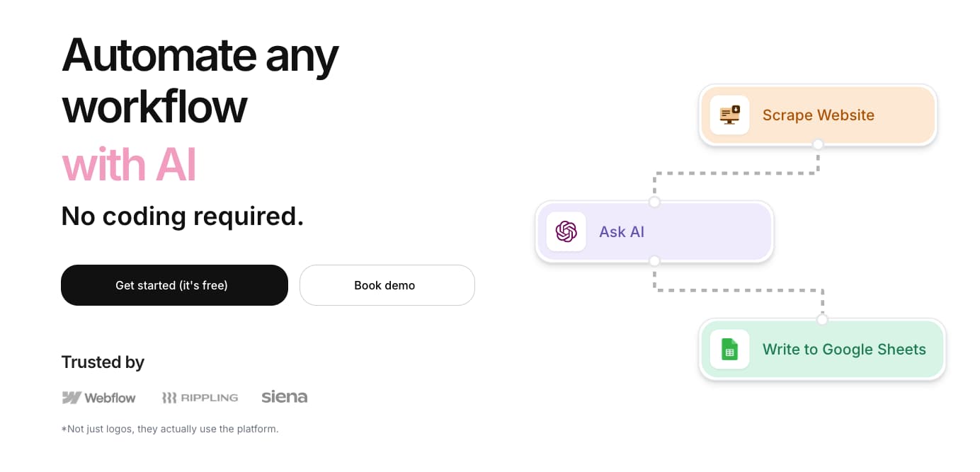
Task: Click the 'Automate any workflow' headline
Action: (200, 79)
